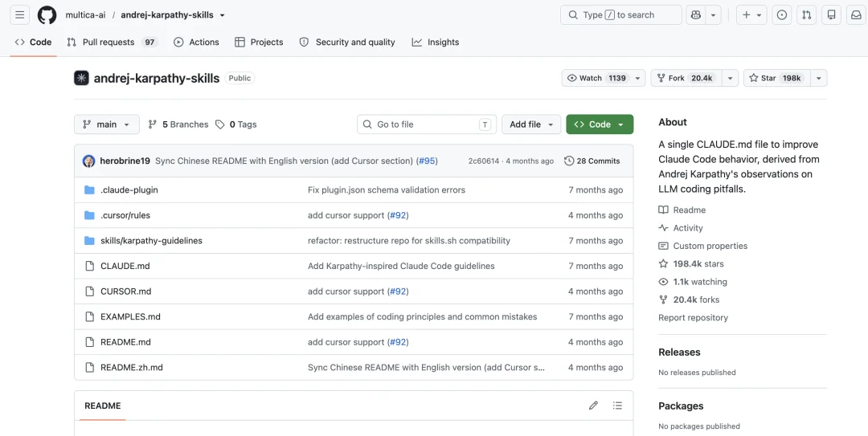Open pull requests icon in top header
868x436 pixels.
pos(807,15)
